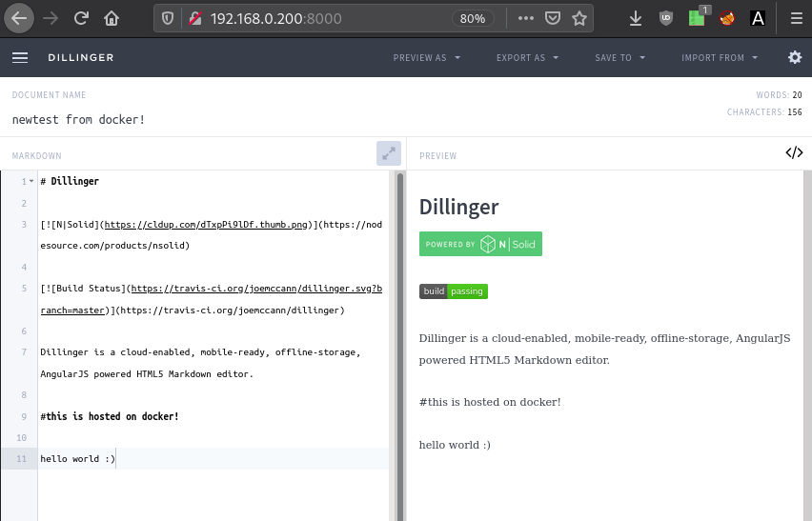The width and height of the screenshot is (812, 521).
Task: Click the black 'A' extension icon
Action: pos(758,19)
